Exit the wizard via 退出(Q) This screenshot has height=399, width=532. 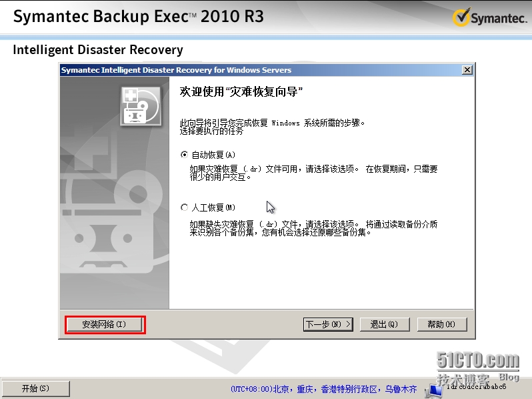click(385, 324)
